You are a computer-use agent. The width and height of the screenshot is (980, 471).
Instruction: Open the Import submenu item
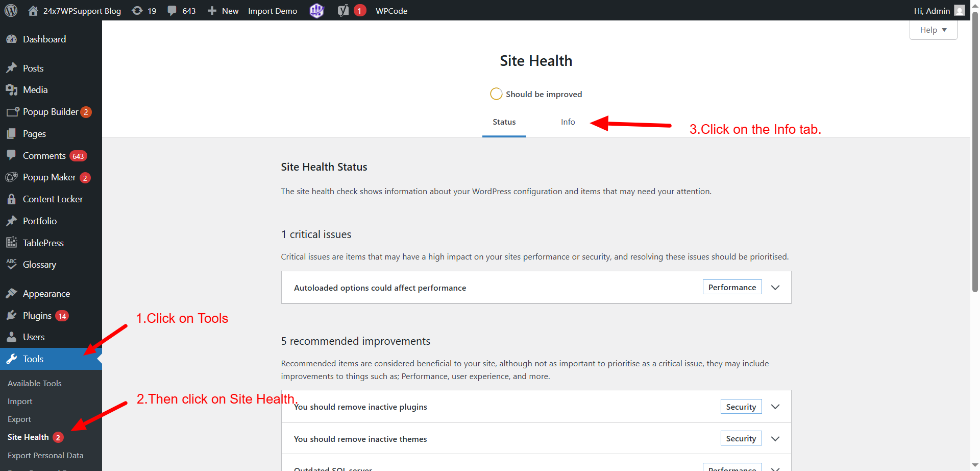(x=20, y=402)
